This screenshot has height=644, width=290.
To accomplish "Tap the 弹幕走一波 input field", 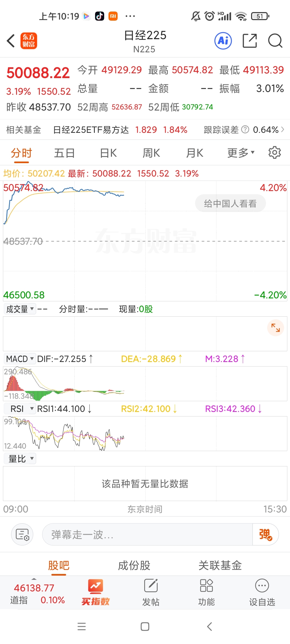I will [147, 534].
